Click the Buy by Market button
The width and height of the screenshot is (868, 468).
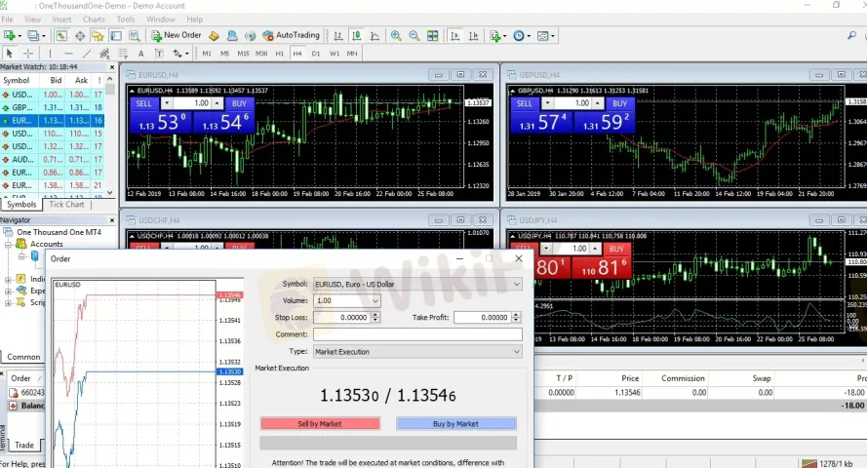pos(455,424)
